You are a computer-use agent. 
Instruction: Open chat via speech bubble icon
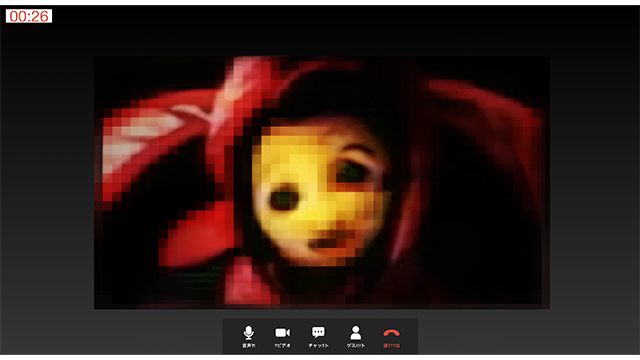pos(318,333)
